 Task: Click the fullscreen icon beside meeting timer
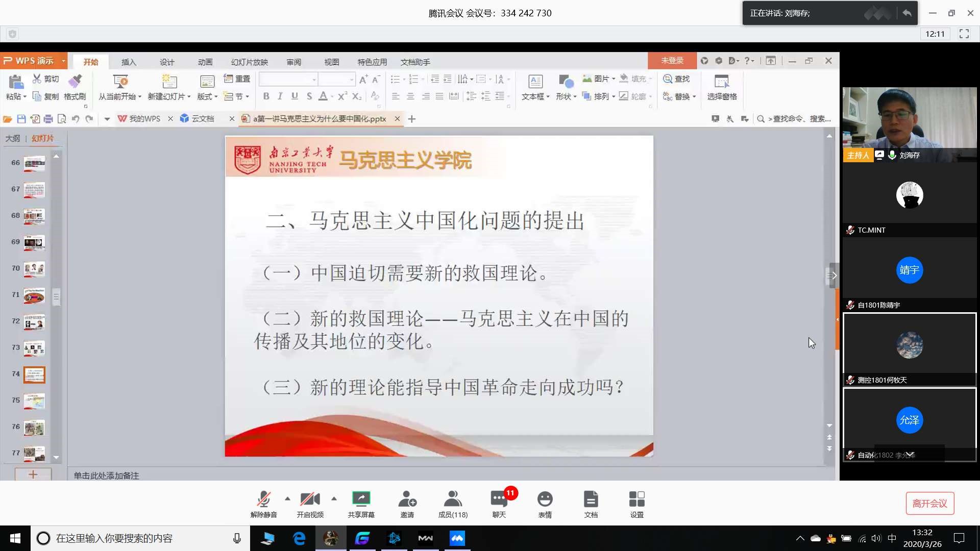(964, 34)
